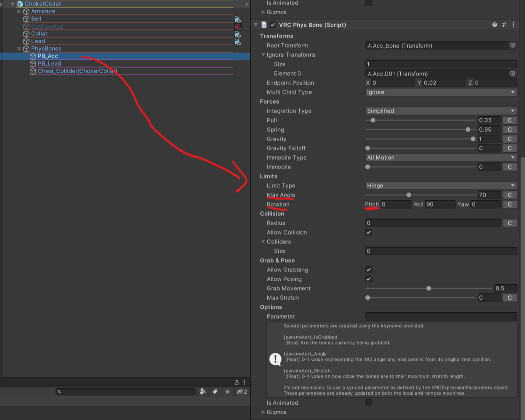Viewport: 525px width, 420px height.
Task: Select PB_Lead in the hierarchy
Action: [x=49, y=63]
